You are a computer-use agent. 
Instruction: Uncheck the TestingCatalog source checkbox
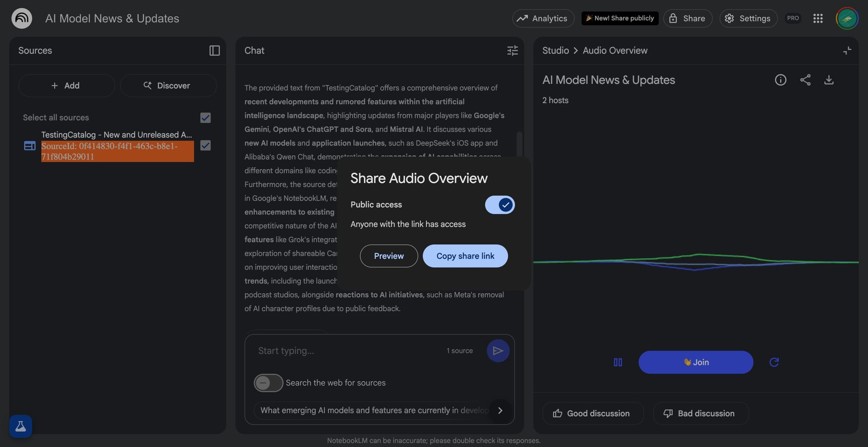(205, 146)
